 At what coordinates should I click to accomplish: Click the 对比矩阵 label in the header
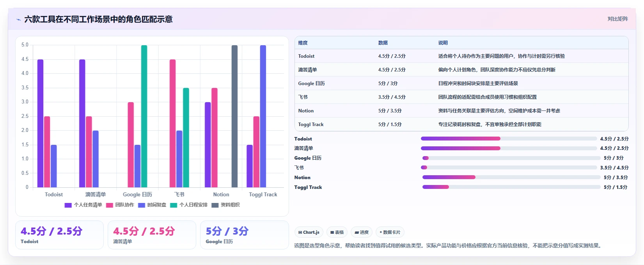[x=617, y=19]
